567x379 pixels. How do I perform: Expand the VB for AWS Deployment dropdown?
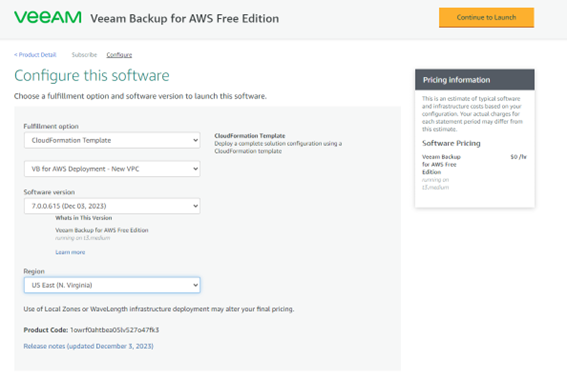(112, 169)
